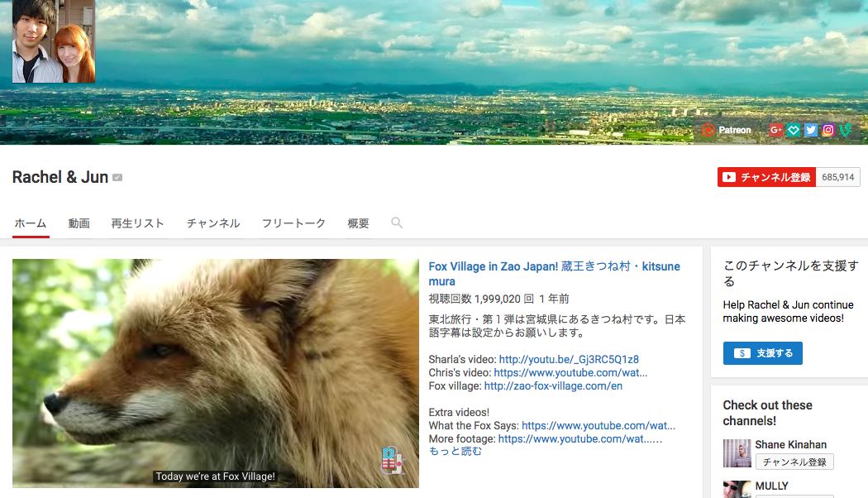The height and width of the screenshot is (498, 868).
Task: Open Sharla's video youtu.be link
Action: (569, 360)
